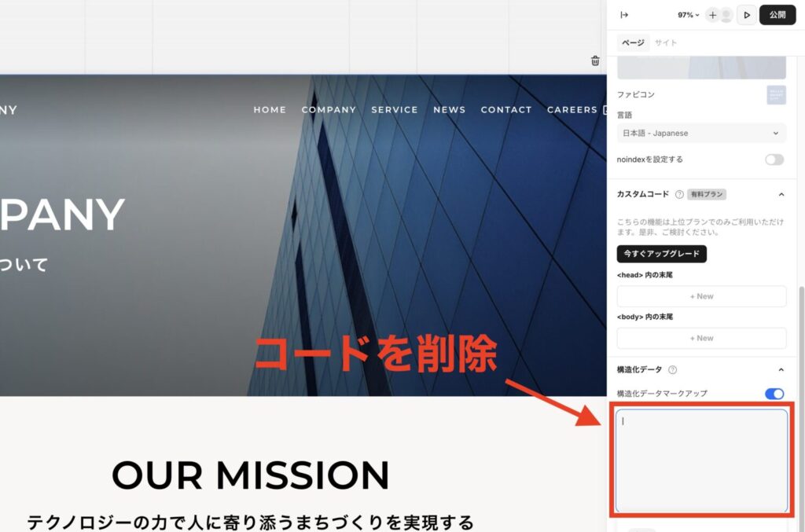Click the 今すぐアップグレード button
This screenshot has height=532, width=805.
[662, 254]
